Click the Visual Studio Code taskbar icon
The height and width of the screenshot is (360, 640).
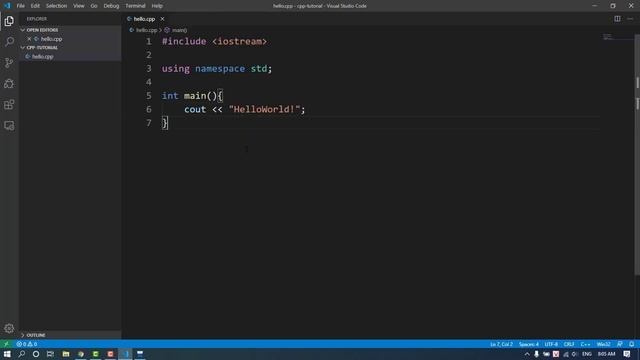126,354
